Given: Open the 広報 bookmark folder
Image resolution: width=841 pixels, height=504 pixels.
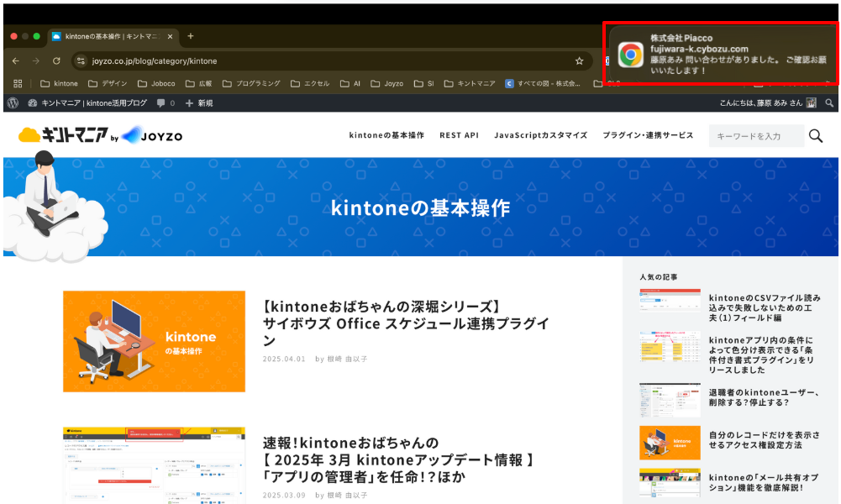Looking at the screenshot, I should [x=199, y=84].
